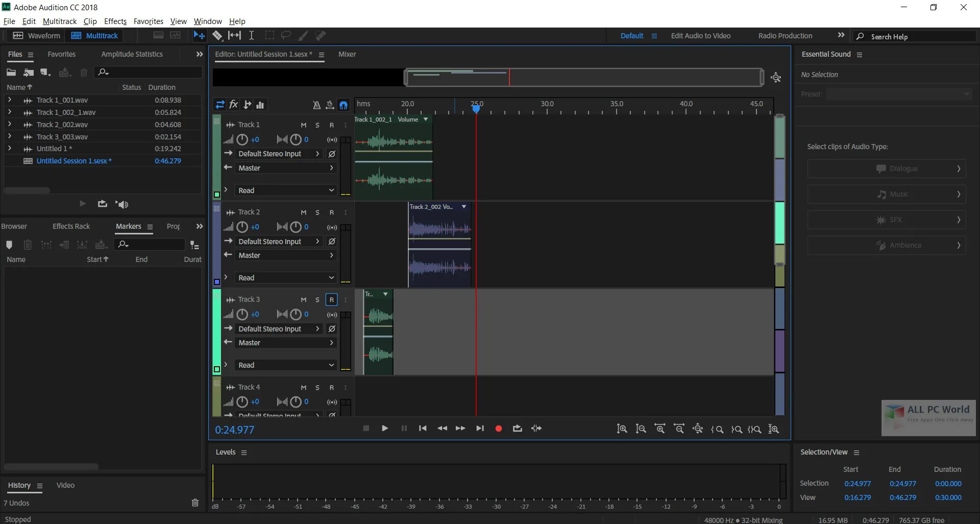
Task: Click Files panel preview Play icon
Action: coord(83,204)
